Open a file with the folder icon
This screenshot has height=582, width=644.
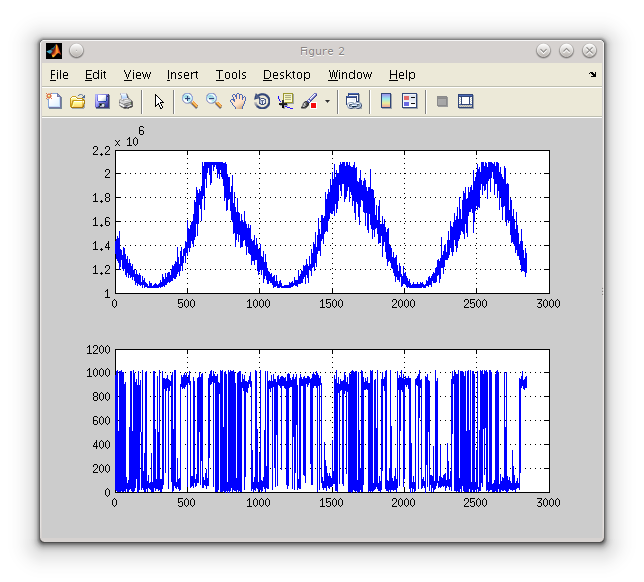coord(78,101)
